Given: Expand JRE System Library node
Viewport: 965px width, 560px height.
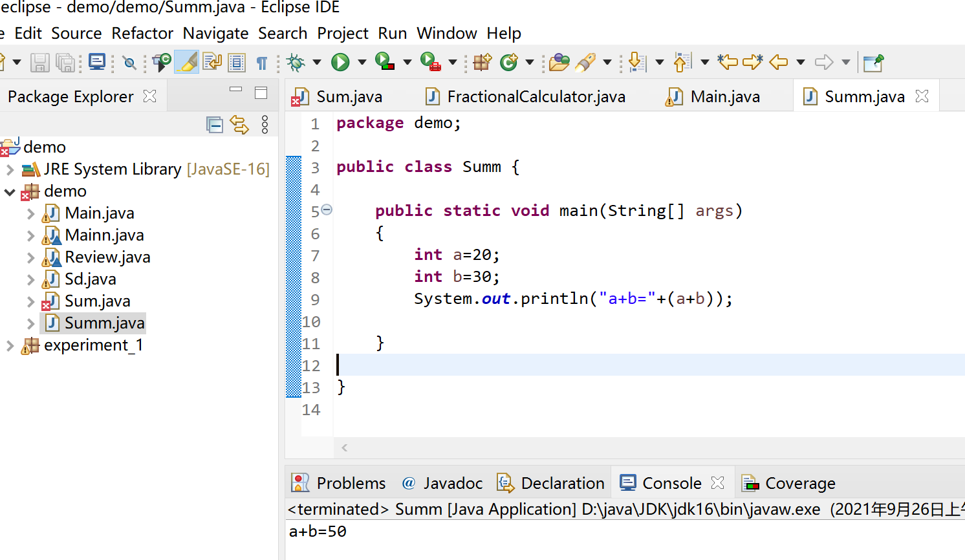Looking at the screenshot, I should pyautogui.click(x=10, y=169).
